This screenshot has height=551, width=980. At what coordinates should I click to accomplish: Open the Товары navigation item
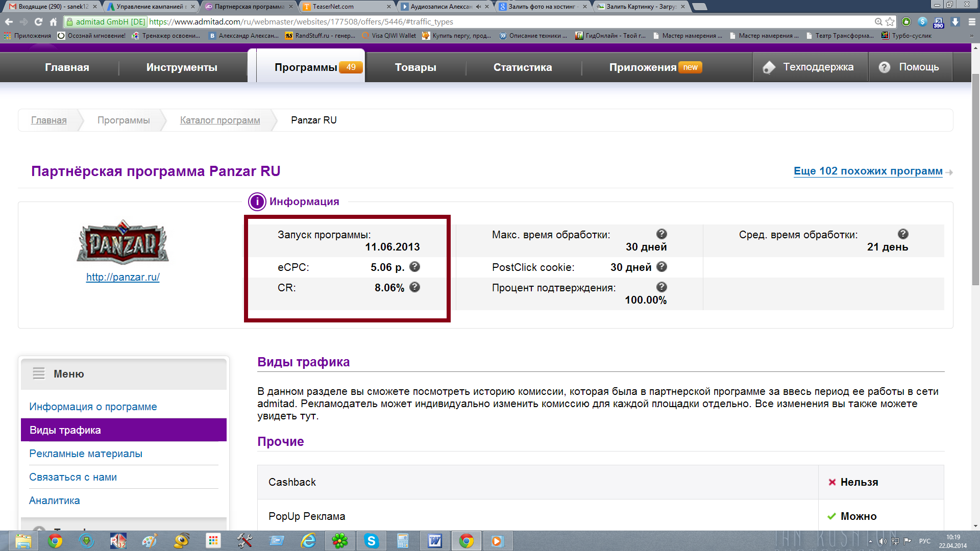point(415,67)
